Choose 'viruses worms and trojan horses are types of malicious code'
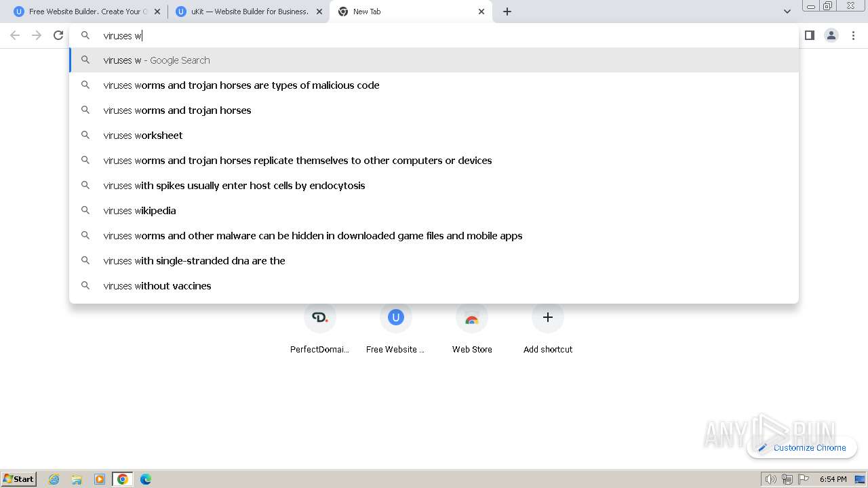Viewport: 868px width, 488px height. [434, 85]
